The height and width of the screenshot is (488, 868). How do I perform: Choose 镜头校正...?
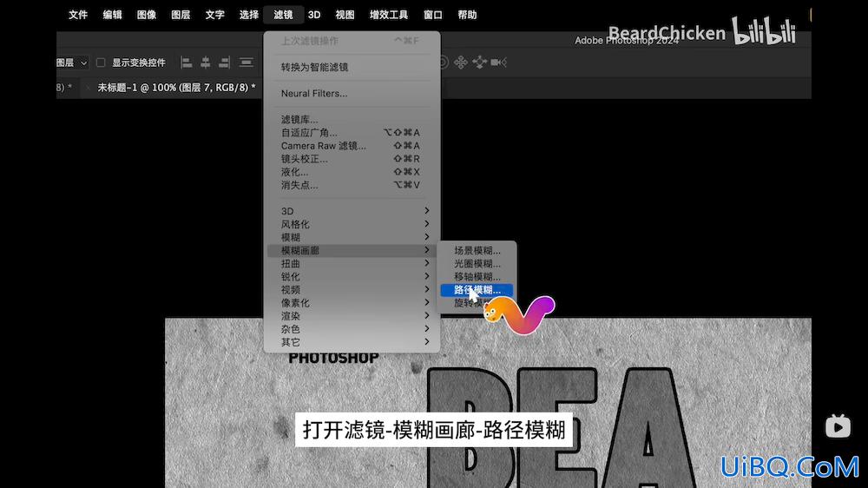(x=354, y=159)
